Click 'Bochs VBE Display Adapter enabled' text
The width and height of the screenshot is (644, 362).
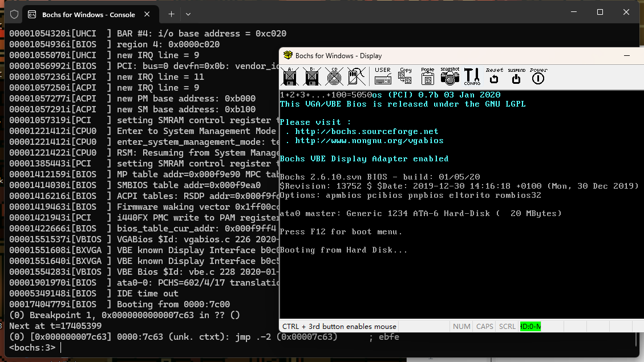[364, 159]
